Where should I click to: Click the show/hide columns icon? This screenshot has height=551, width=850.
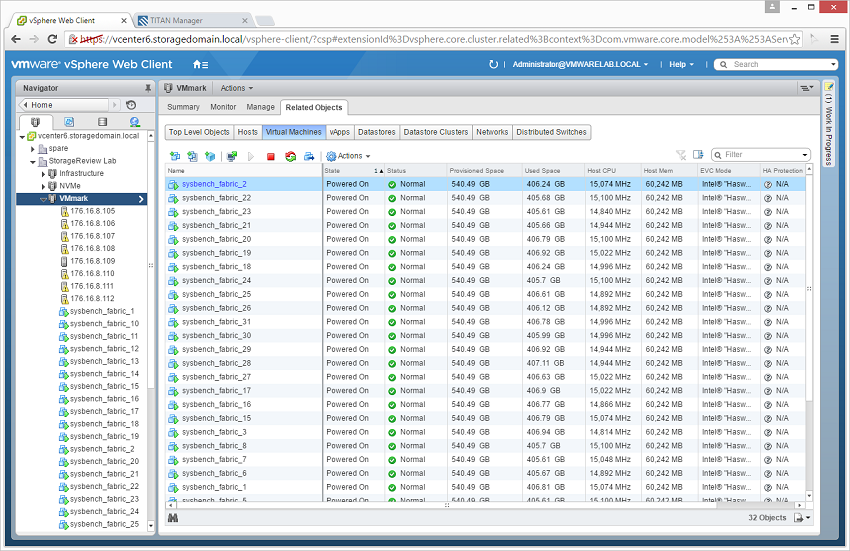click(698, 155)
